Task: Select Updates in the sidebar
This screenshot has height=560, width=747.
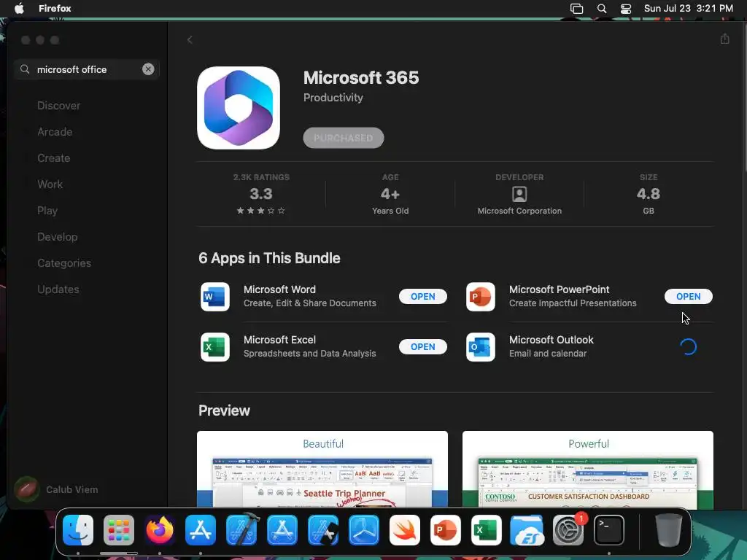Action: click(x=58, y=289)
